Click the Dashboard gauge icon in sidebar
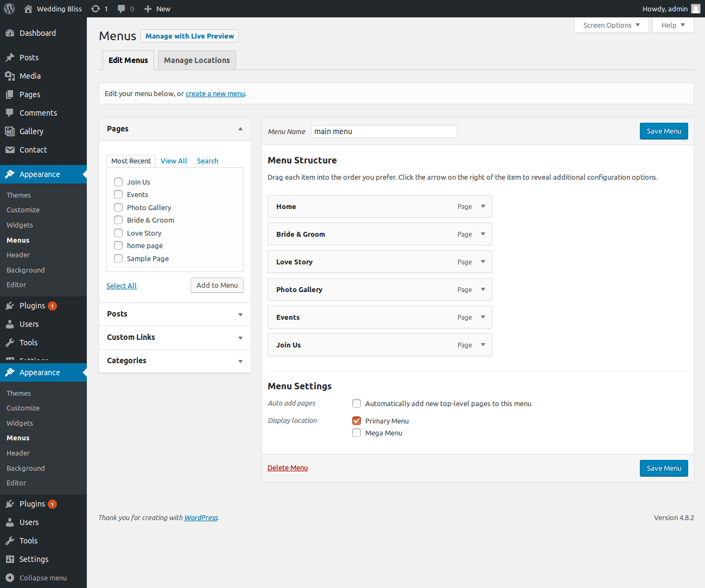Viewport: 705px width, 588px height. point(10,33)
